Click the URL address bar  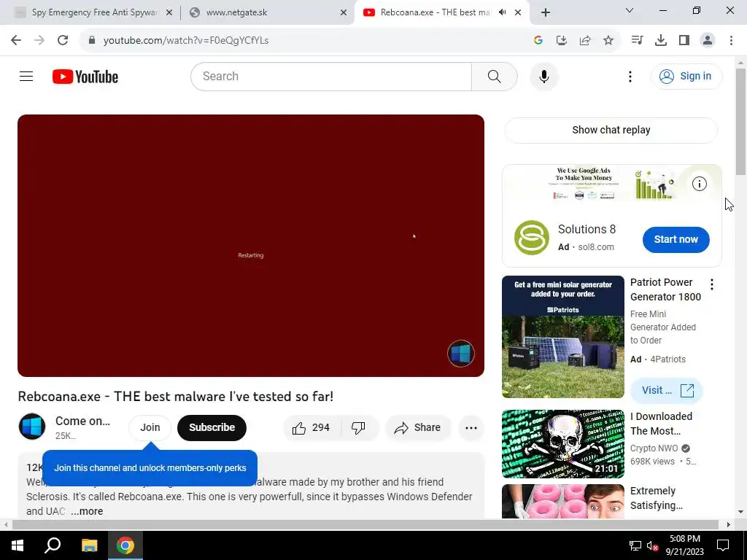[305, 41]
